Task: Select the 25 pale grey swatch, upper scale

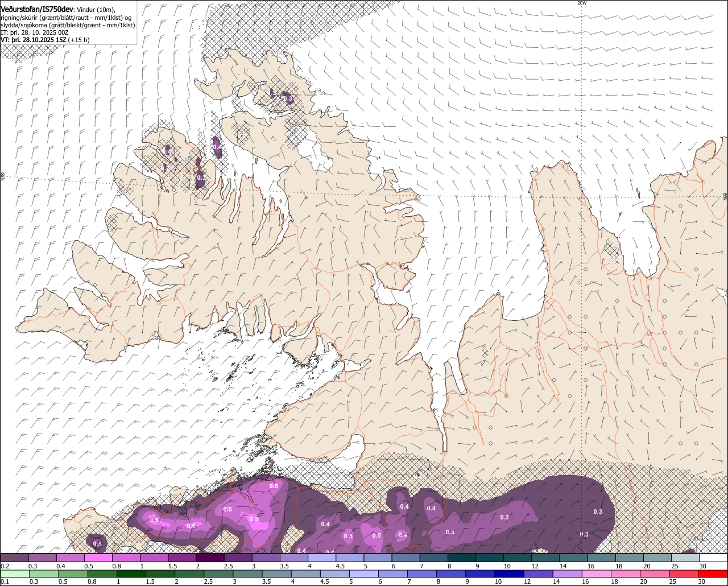Action: 686,558
